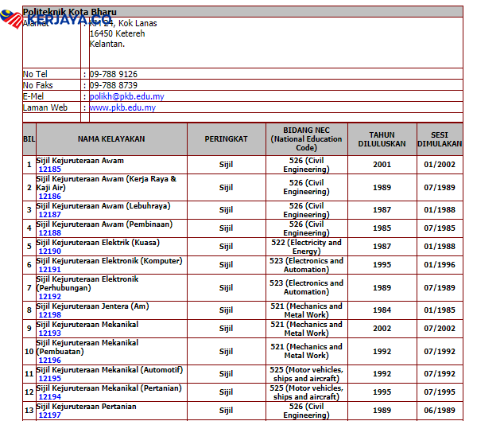Click year 2002 in Tahun Diluluskan
Screen dimensions: 504x421
[382, 329]
